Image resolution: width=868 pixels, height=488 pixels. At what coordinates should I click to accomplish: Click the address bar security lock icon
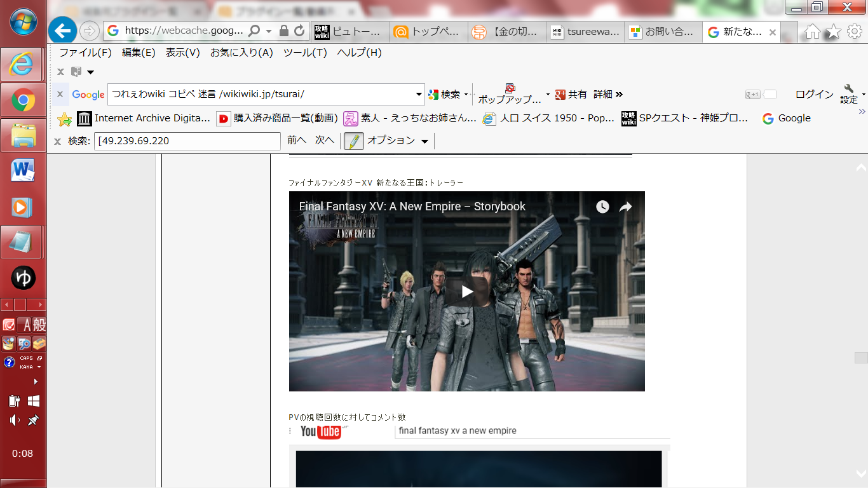[x=284, y=30]
